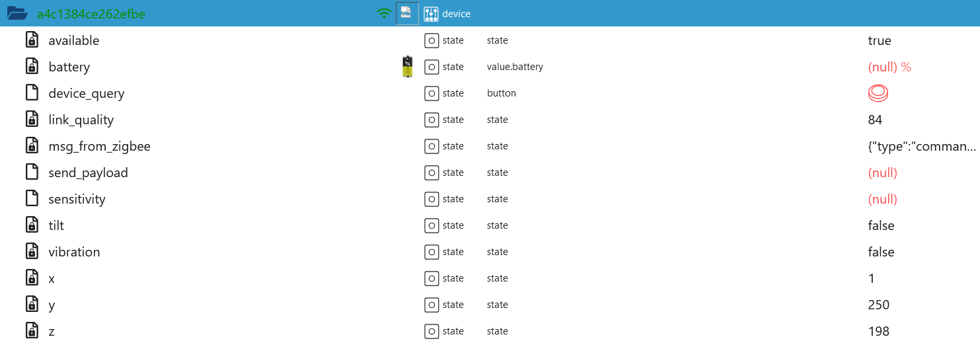Collapse the a4c1384ce262efbe device folder
The width and height of the screenshot is (980, 343).
[18, 13]
